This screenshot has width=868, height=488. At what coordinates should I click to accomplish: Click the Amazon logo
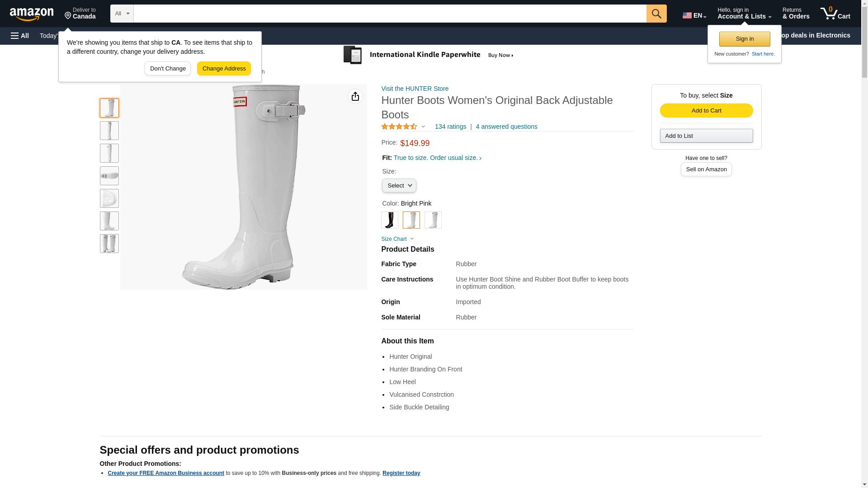32,14
